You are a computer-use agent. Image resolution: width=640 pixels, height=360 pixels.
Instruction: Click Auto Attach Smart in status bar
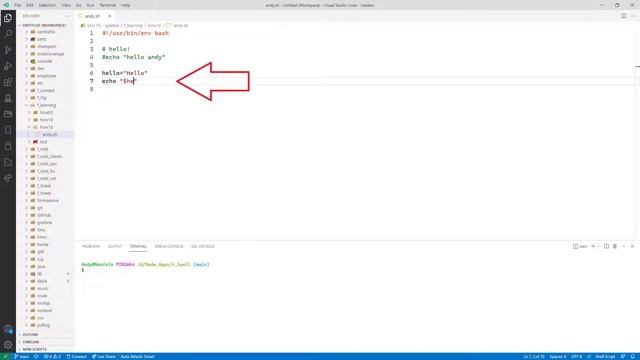click(137, 357)
